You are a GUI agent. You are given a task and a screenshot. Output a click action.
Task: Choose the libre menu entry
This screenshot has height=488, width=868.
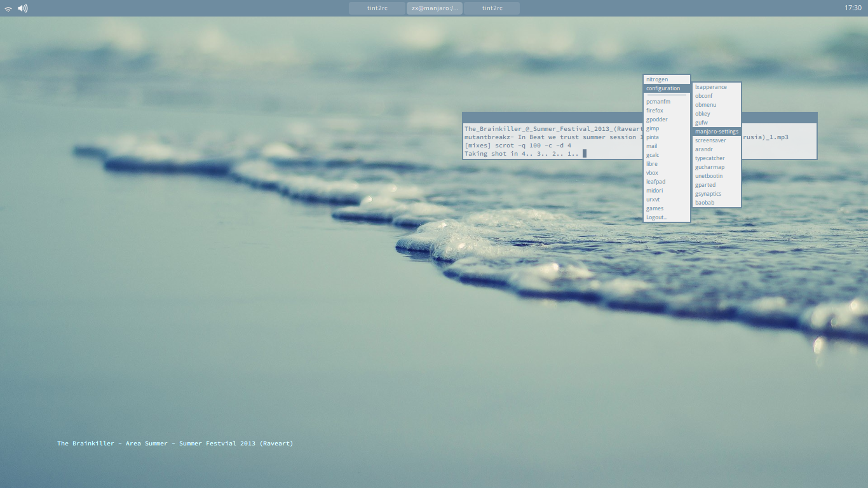point(667,164)
